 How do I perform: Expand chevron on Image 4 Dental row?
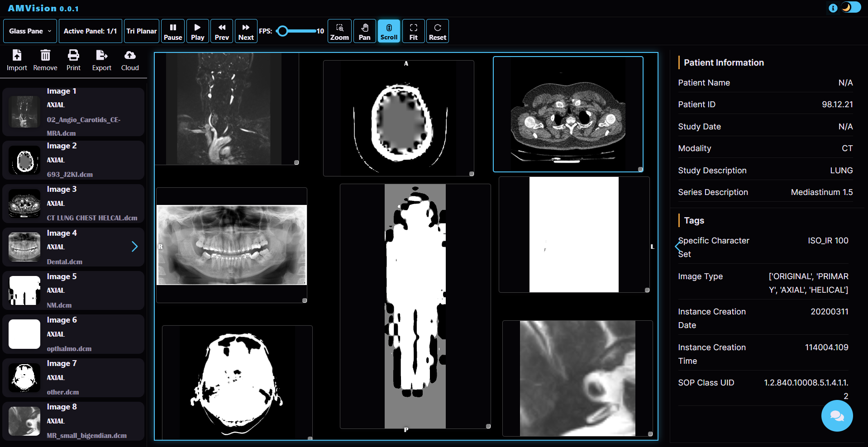134,247
